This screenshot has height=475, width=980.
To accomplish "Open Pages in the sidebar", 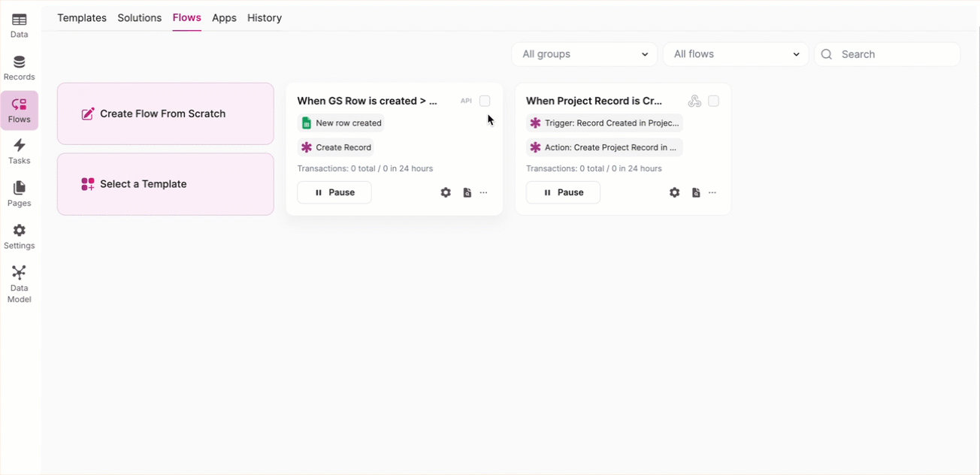I will click(x=20, y=194).
